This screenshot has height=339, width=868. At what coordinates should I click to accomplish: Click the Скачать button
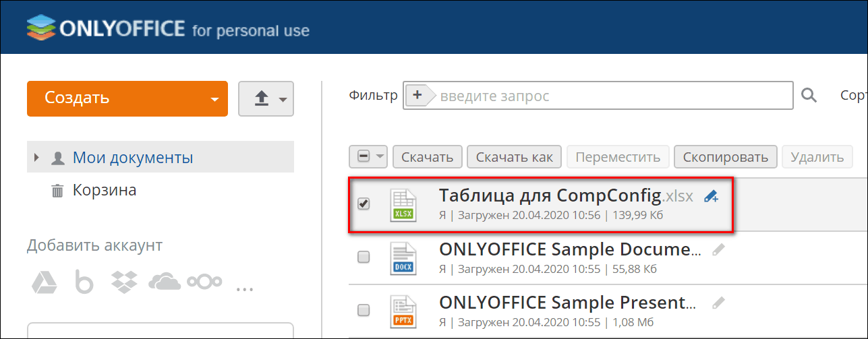click(x=428, y=157)
